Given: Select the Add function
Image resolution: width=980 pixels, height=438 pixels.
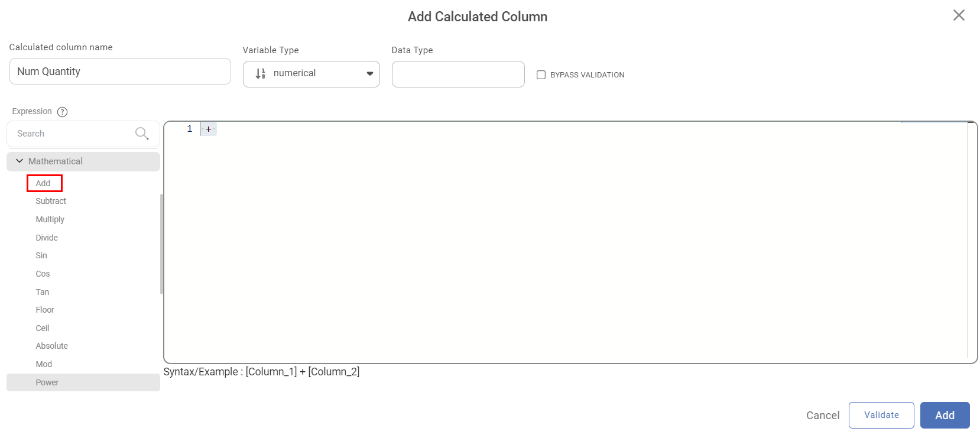Looking at the screenshot, I should 43,183.
